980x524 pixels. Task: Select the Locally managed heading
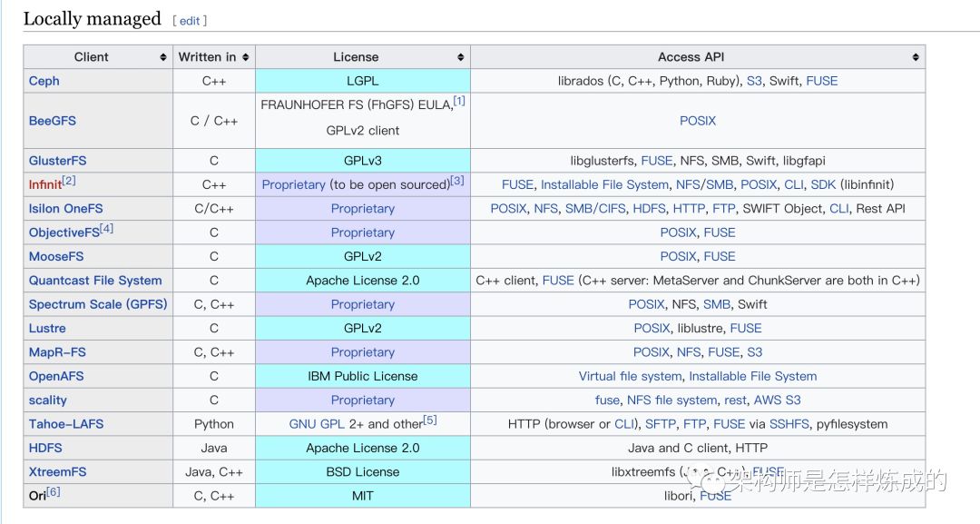(92, 19)
